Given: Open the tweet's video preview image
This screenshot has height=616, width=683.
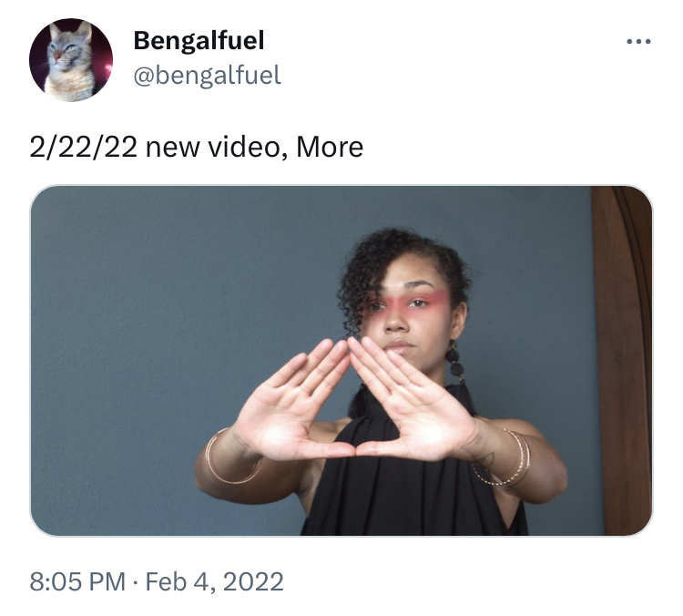Looking at the screenshot, I should [341, 361].
